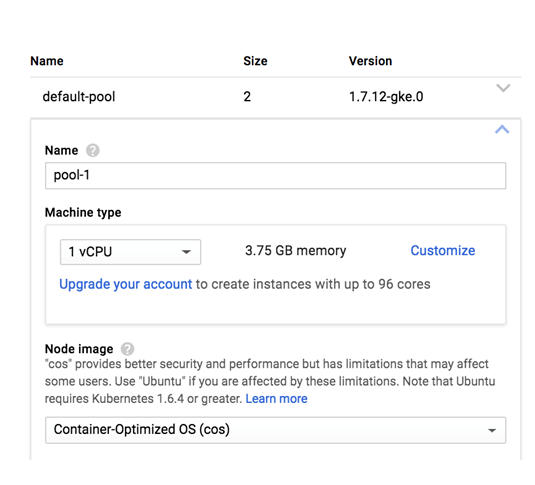Click the 3.75 GB memory text
This screenshot has height=485, width=535.
click(x=295, y=251)
